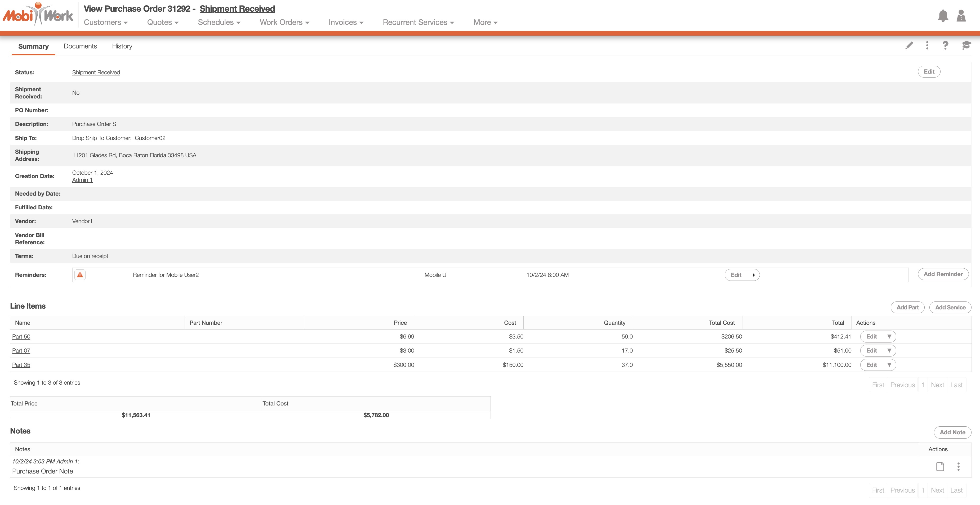Viewport: 980px width, 505px height.
Task: Switch to the Documents tab
Action: (x=80, y=46)
